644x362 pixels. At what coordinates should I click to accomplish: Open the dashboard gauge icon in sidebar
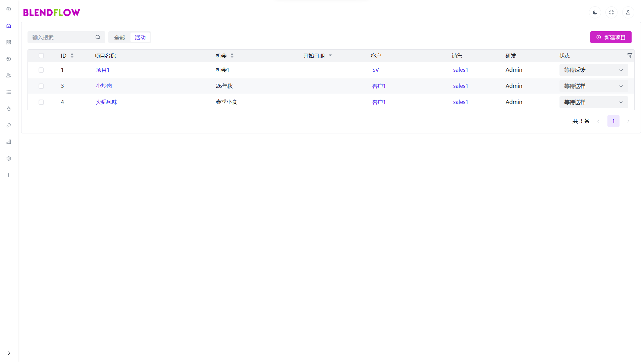(9, 9)
